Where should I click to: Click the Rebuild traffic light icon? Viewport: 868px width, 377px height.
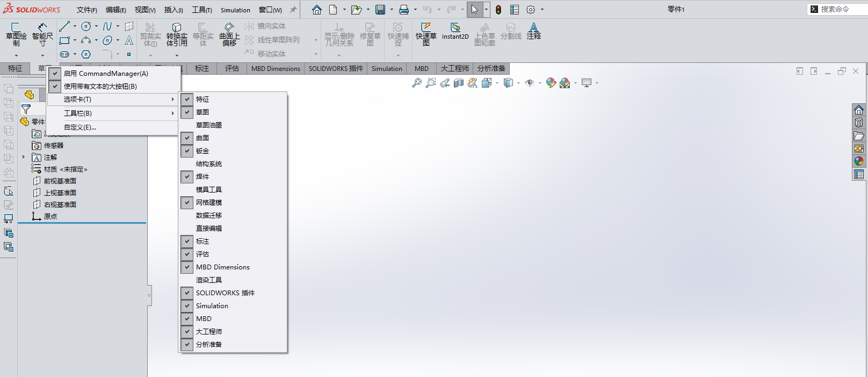(498, 10)
